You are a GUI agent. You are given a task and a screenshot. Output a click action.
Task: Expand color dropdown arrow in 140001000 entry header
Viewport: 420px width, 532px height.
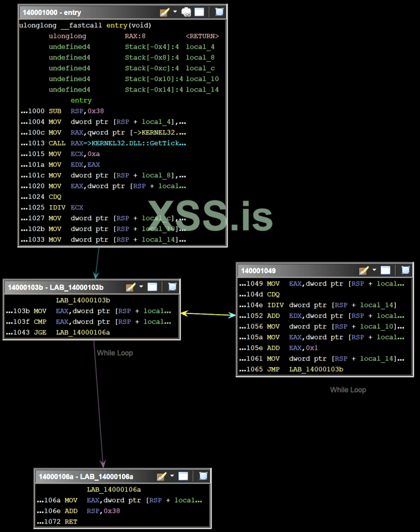[175, 11]
